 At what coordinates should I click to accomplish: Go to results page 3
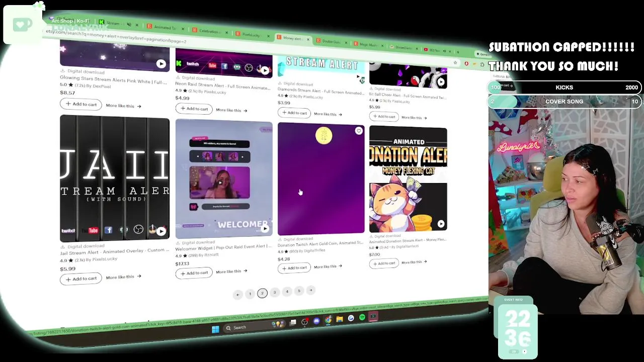coord(275,292)
